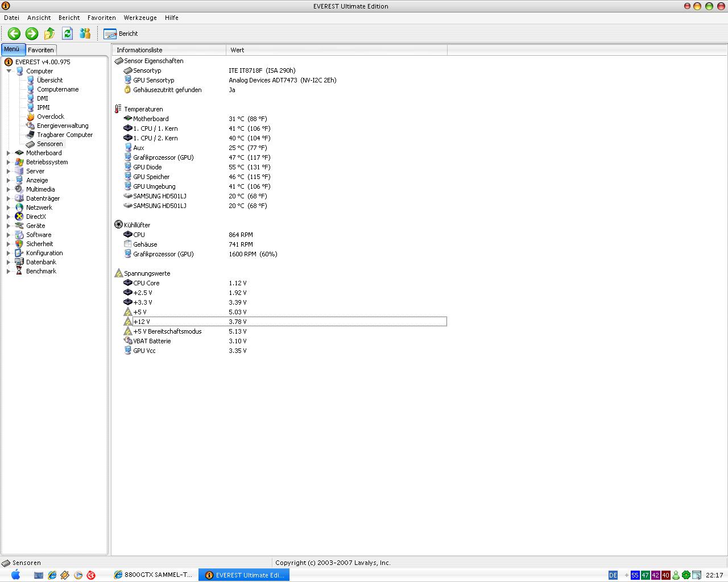This screenshot has height=582, width=728.
Task: Select the +12 V voltage row
Action: tap(284, 322)
